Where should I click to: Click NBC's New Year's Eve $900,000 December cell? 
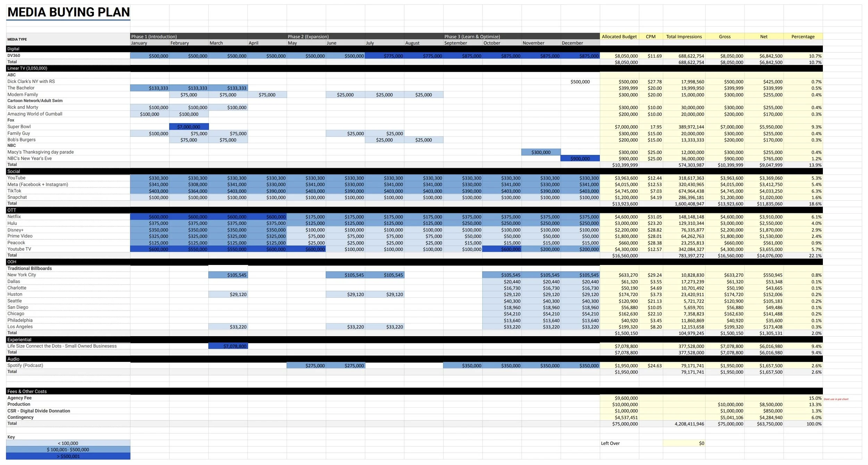coord(580,159)
